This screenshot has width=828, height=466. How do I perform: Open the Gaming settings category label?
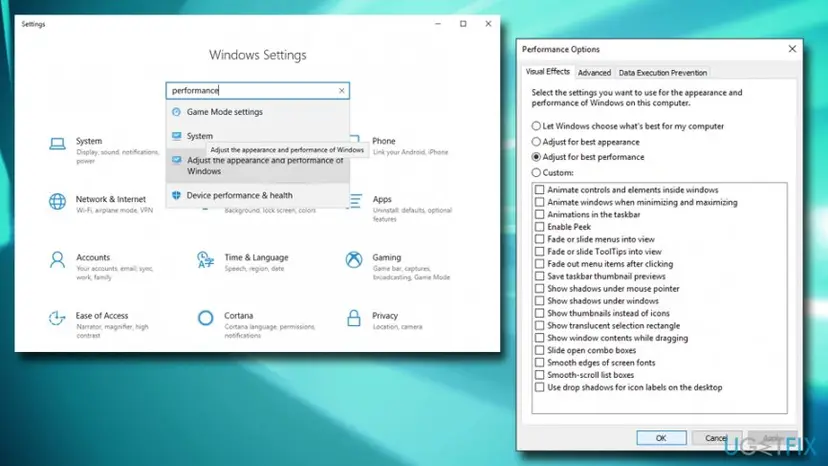tap(387, 257)
